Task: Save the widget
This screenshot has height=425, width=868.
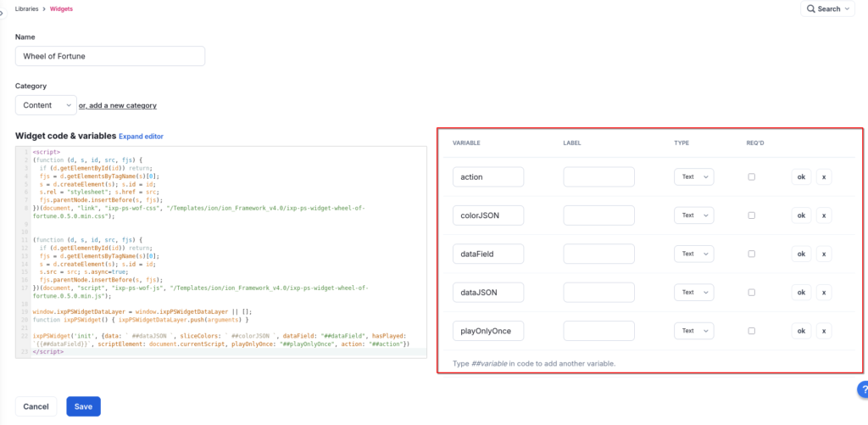Action: [x=83, y=406]
